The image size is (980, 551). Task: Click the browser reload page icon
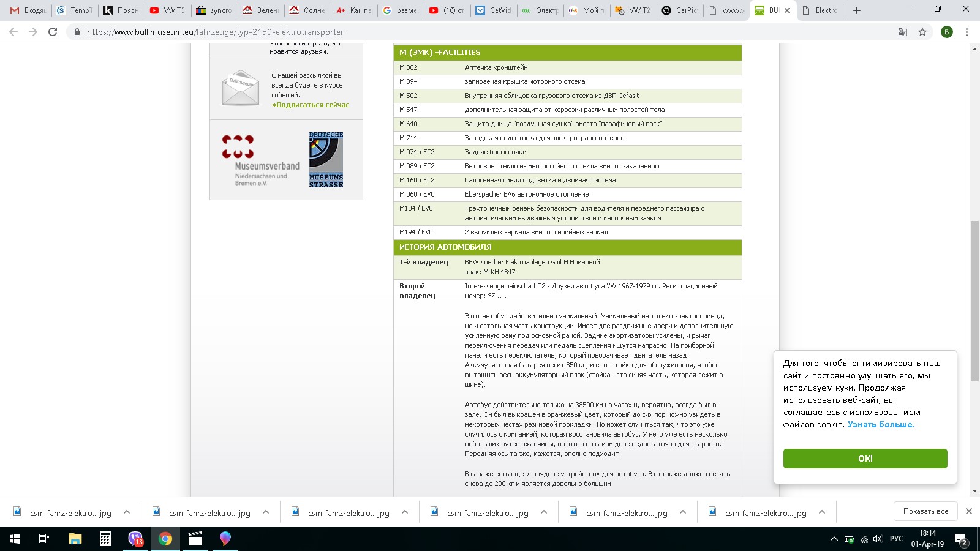[x=53, y=32]
